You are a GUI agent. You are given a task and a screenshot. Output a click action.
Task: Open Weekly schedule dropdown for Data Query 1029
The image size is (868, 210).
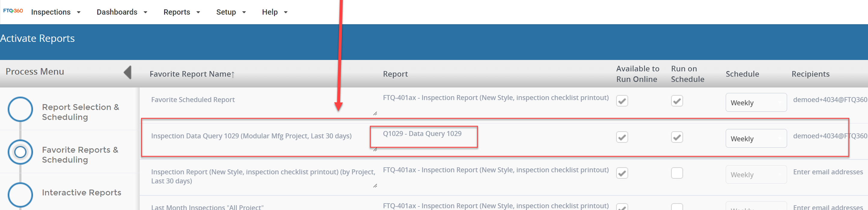[x=756, y=138]
